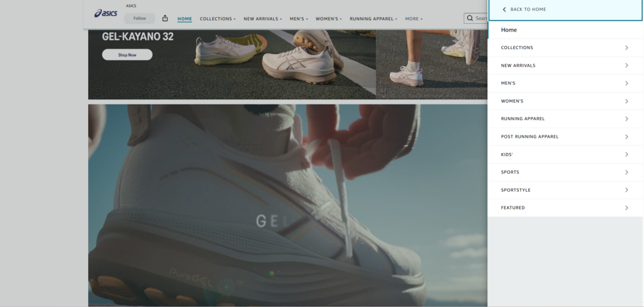
Task: Click the back arrow in Back to Home
Action: point(504,9)
